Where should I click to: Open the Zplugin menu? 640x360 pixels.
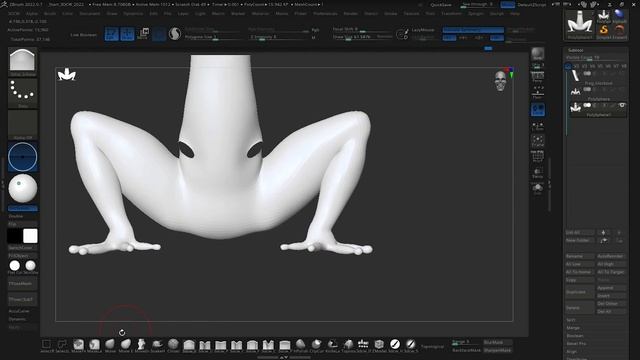click(x=476, y=13)
